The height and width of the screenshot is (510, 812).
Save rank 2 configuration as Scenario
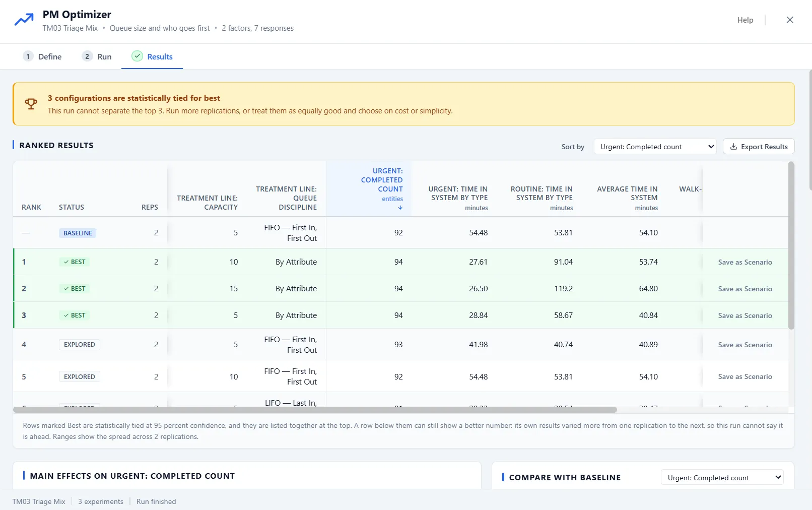tap(745, 289)
